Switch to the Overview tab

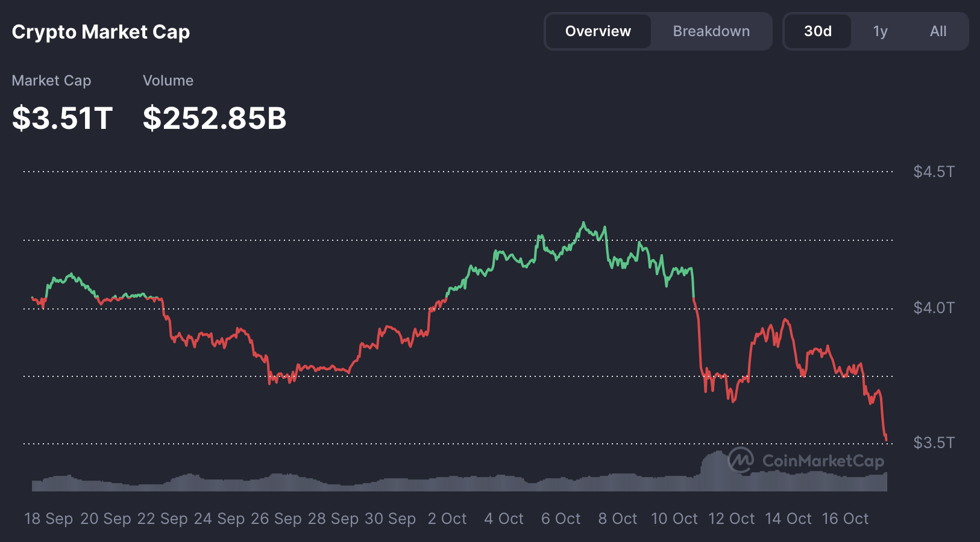(x=598, y=31)
